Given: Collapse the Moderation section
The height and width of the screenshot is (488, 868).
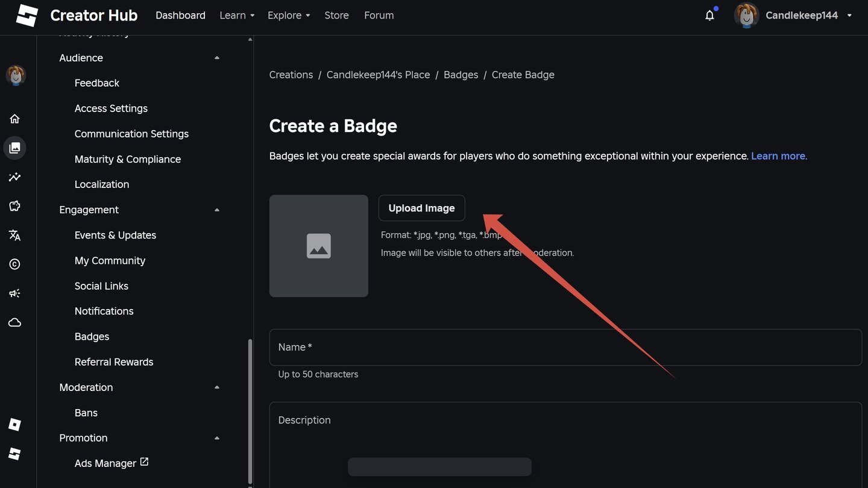Looking at the screenshot, I should coord(217,387).
